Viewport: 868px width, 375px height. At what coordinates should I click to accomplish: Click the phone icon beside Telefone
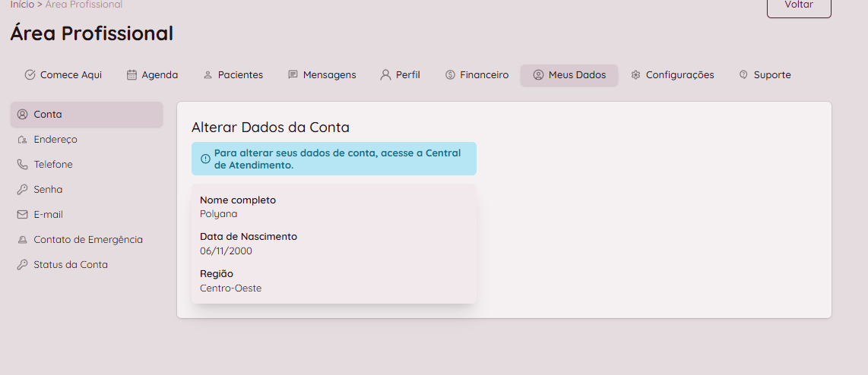tap(22, 165)
